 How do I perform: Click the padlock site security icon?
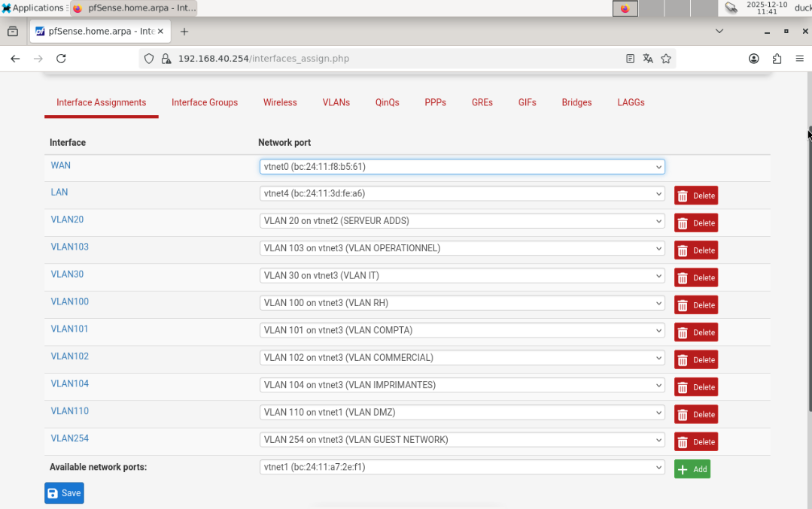point(166,58)
